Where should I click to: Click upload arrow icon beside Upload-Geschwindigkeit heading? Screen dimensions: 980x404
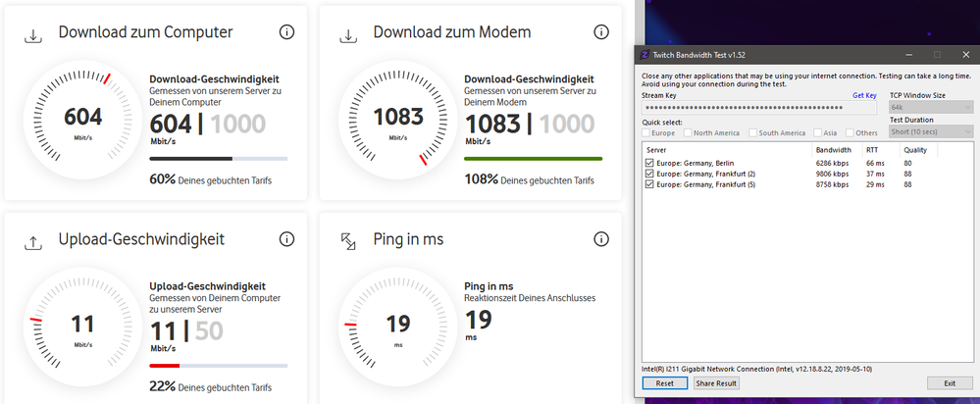pos(32,243)
